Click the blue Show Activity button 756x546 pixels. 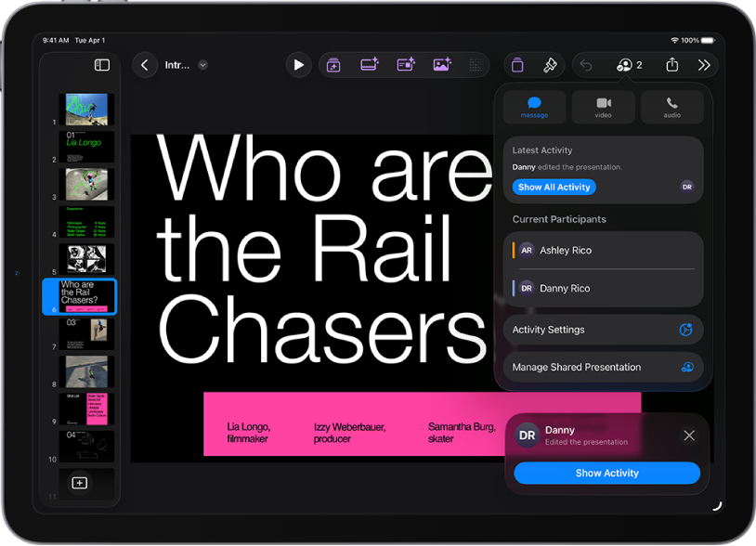[606, 474]
